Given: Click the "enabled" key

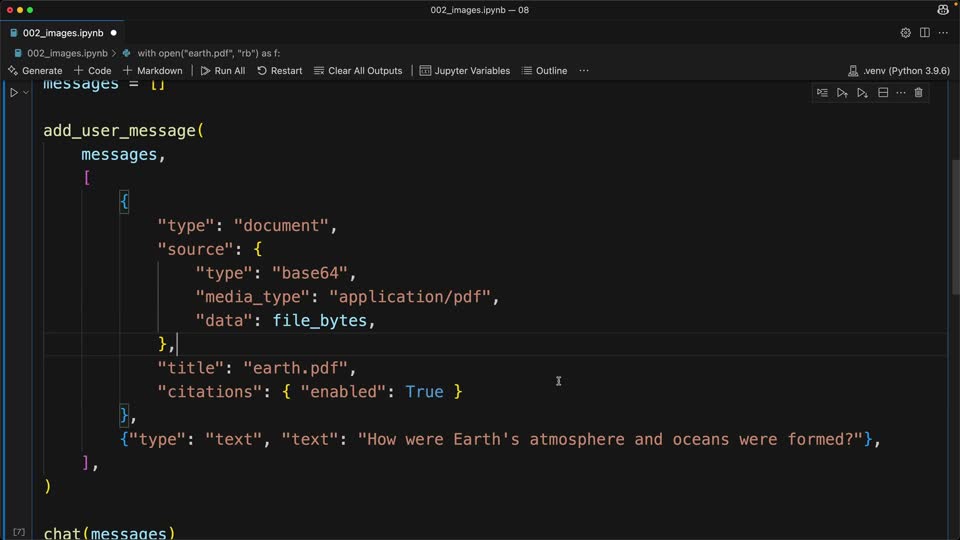Looking at the screenshot, I should (343, 392).
